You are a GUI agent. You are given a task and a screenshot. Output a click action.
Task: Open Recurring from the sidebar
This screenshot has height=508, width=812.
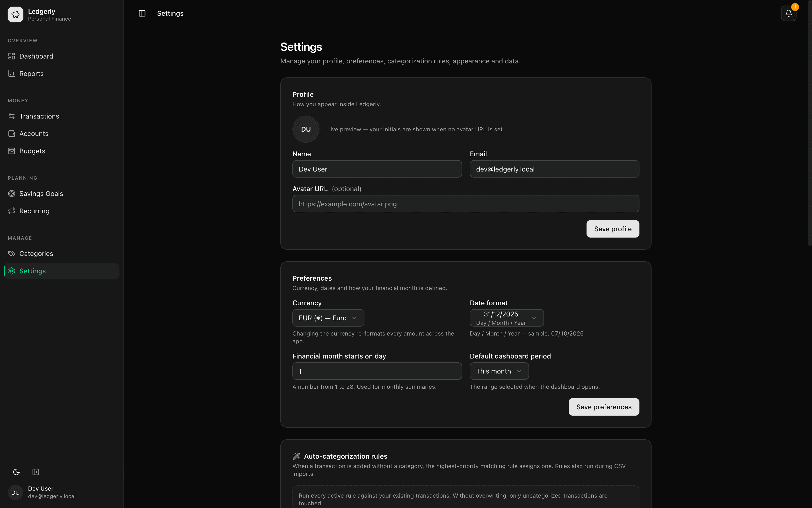[62, 211]
